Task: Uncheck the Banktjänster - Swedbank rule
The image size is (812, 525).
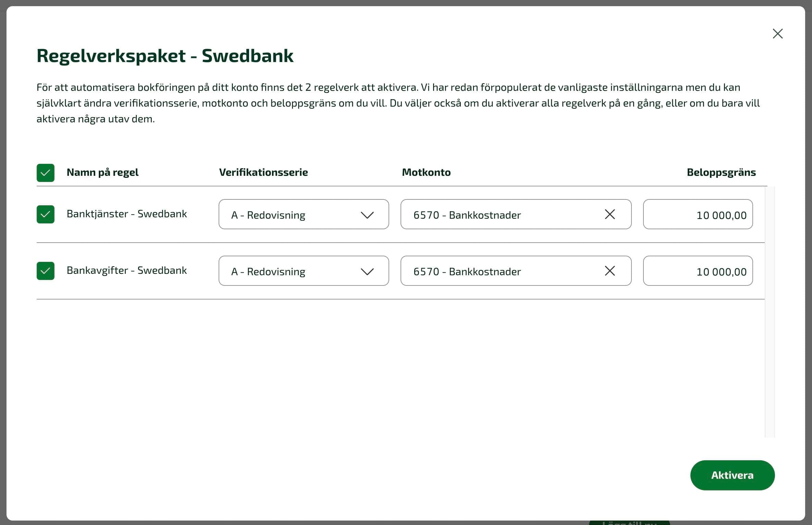Action: (46, 214)
